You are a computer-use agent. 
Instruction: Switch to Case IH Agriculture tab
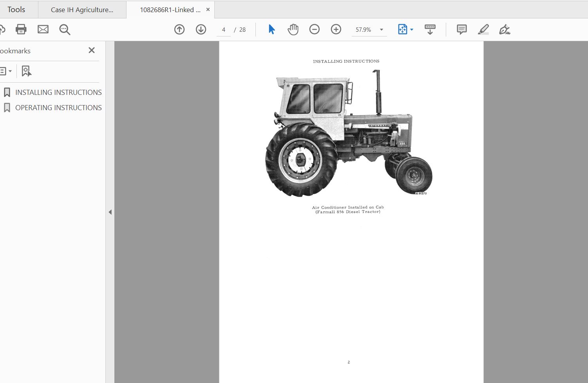(82, 10)
